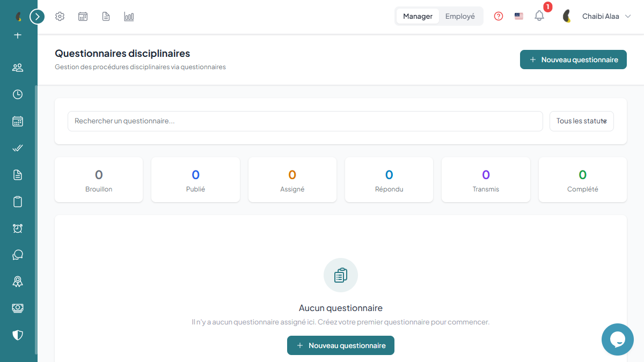
Task: Expand the sidebar with the arrow button
Action: [x=37, y=17]
